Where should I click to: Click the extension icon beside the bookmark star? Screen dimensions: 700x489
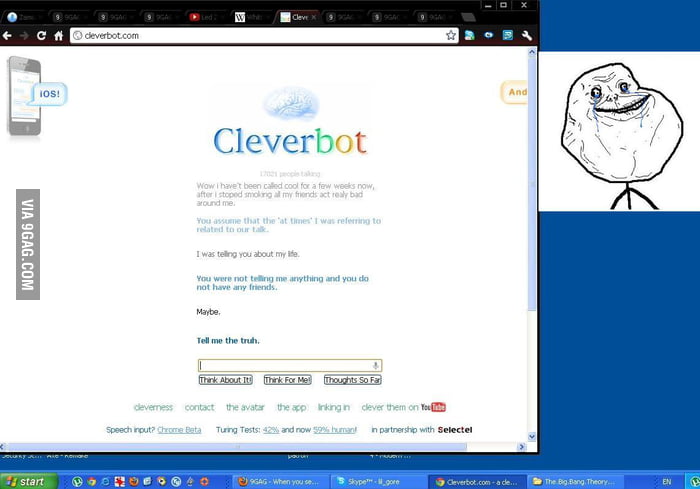click(x=470, y=35)
